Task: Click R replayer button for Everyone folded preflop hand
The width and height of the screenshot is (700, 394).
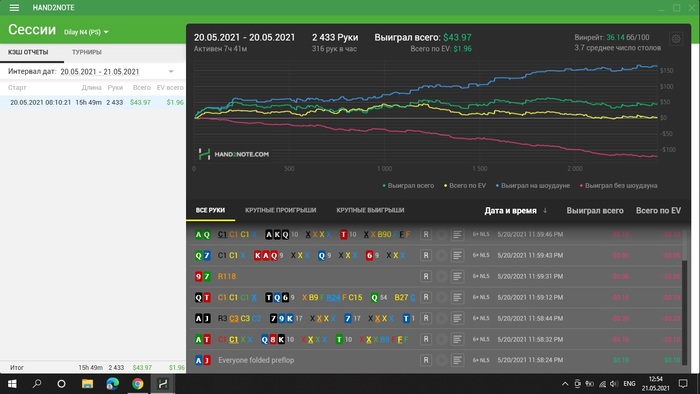Action: tap(426, 360)
